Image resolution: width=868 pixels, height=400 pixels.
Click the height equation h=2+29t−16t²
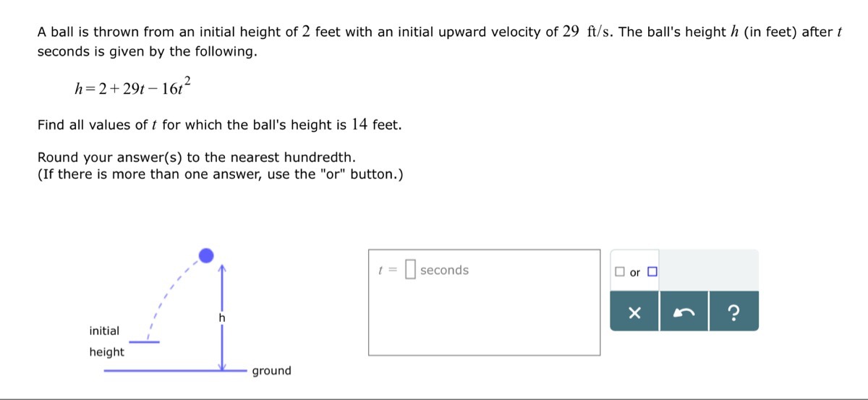point(132,87)
